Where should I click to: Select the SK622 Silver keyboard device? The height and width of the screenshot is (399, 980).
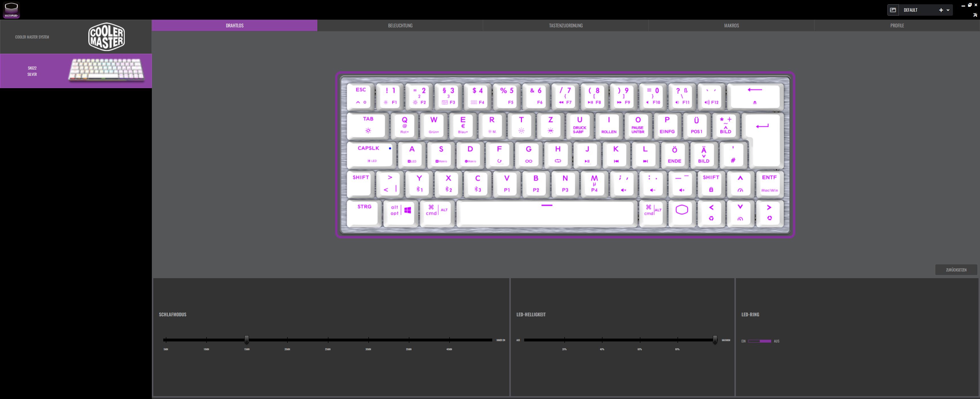[x=76, y=71]
